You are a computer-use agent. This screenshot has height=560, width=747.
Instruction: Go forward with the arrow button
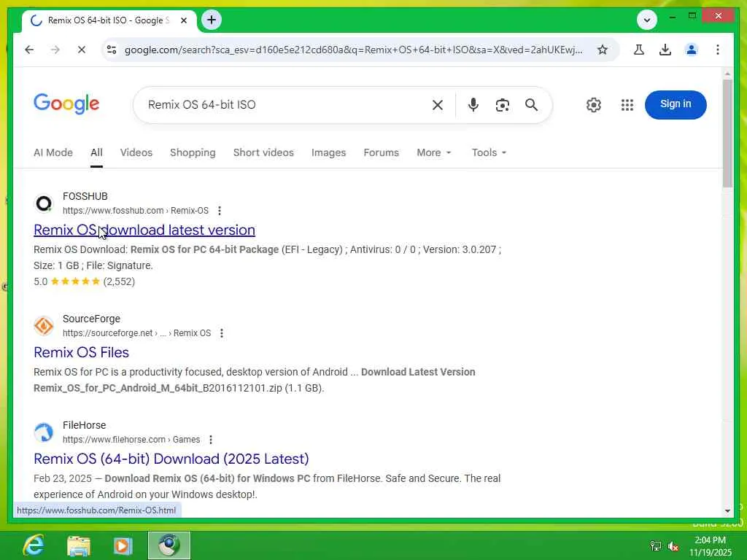click(x=55, y=50)
